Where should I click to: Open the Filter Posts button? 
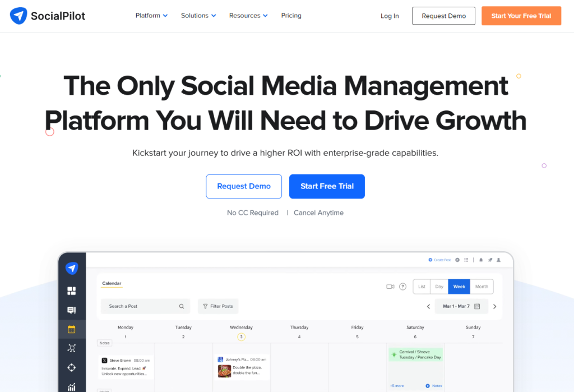[x=218, y=306]
